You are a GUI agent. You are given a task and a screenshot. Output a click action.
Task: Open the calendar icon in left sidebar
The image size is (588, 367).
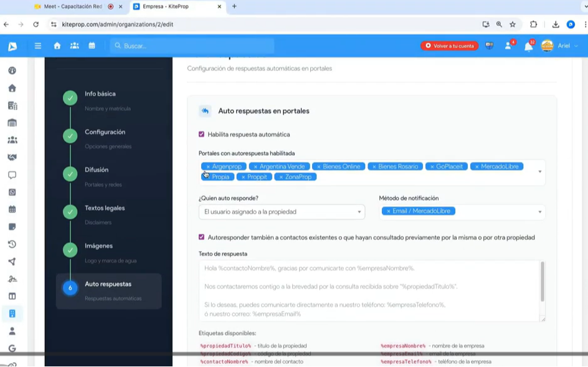coord(12,209)
